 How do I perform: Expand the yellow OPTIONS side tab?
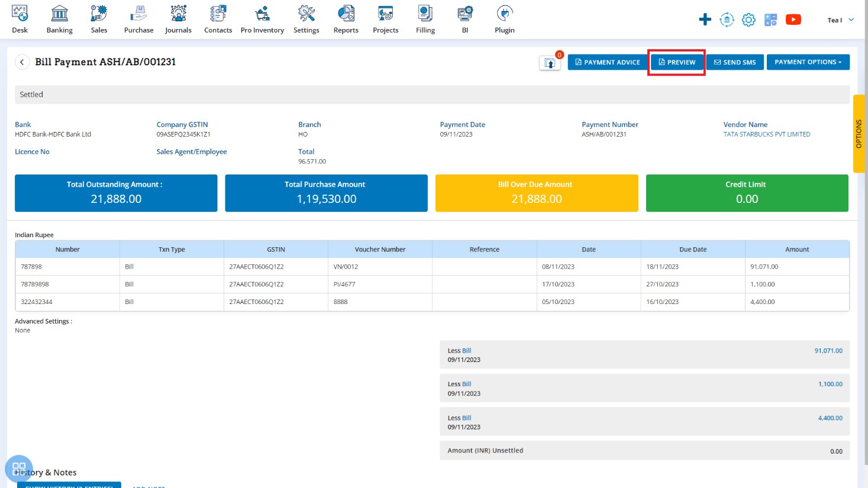click(x=859, y=134)
